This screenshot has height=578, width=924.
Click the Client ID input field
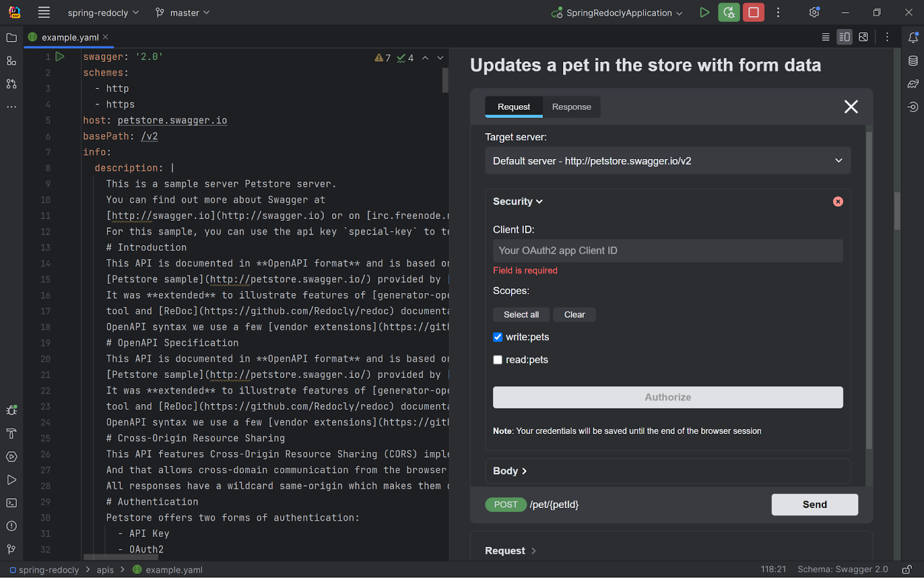tap(667, 251)
